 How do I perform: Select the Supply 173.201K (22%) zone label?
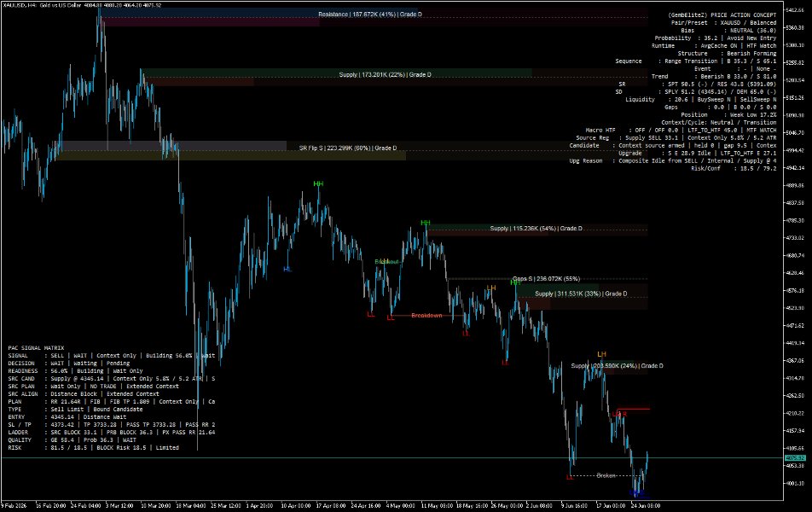[x=386, y=74]
